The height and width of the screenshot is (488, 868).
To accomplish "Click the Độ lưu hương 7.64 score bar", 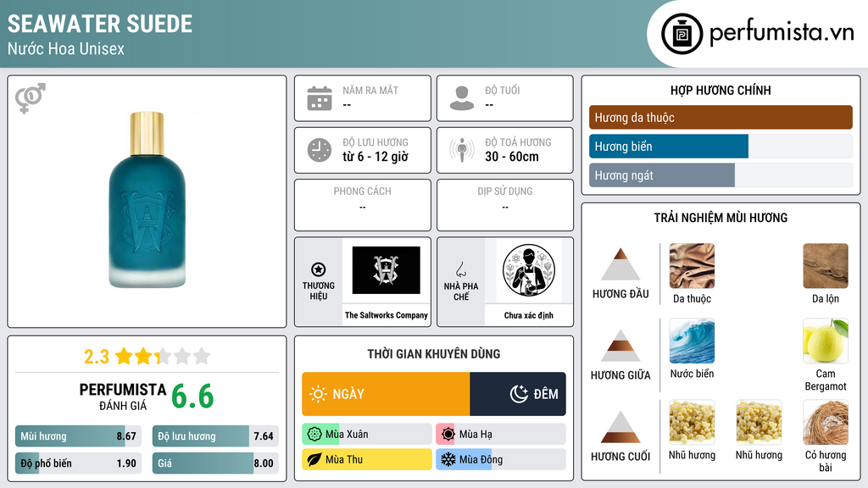I will coord(215,436).
